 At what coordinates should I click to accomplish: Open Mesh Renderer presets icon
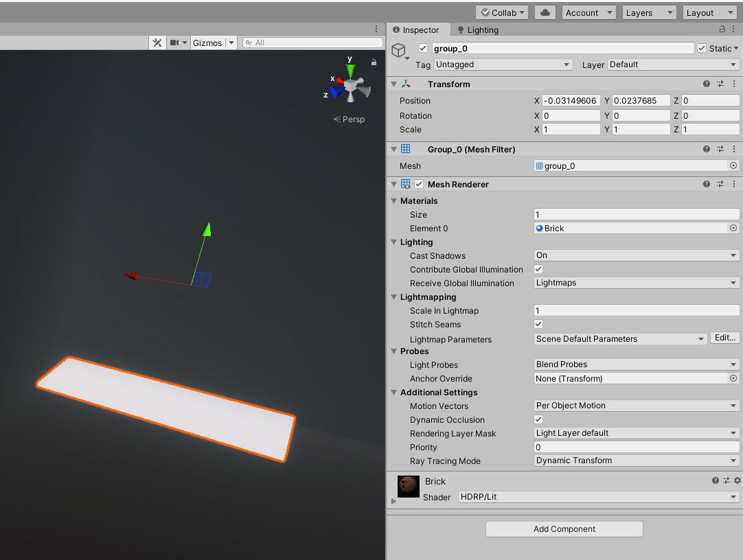pyautogui.click(x=720, y=184)
